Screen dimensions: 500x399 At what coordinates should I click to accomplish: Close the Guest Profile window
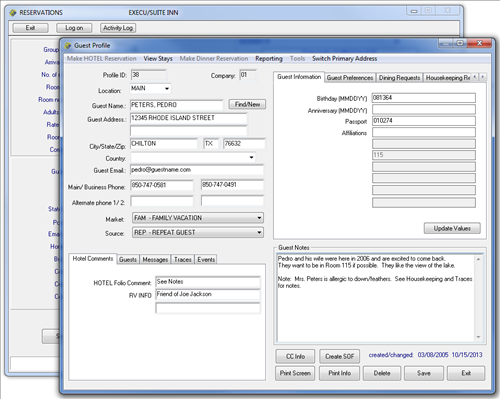pos(479,43)
